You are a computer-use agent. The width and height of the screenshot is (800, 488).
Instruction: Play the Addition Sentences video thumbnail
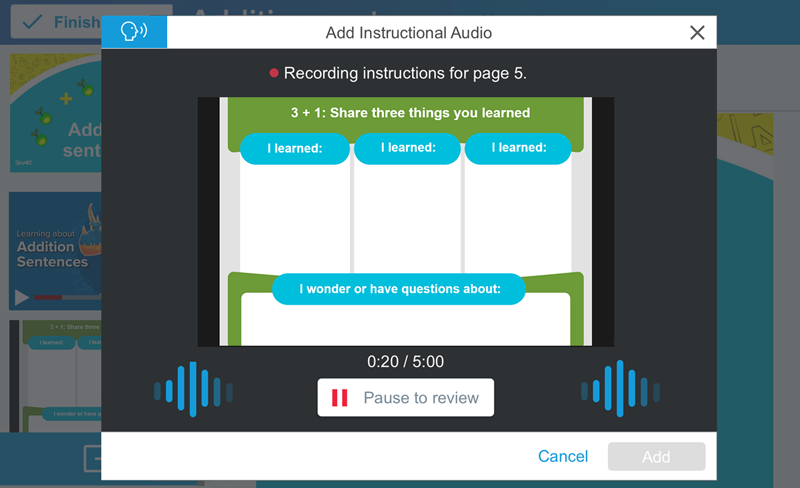[x=21, y=297]
